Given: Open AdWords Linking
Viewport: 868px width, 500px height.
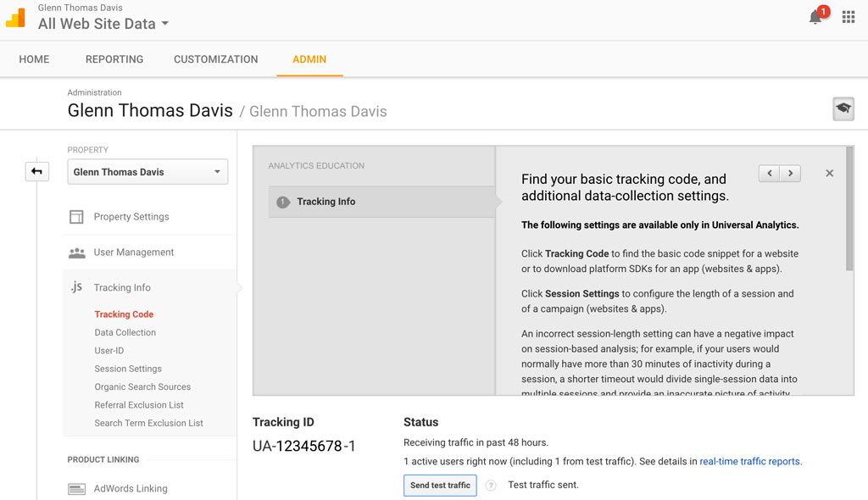Looking at the screenshot, I should point(131,488).
